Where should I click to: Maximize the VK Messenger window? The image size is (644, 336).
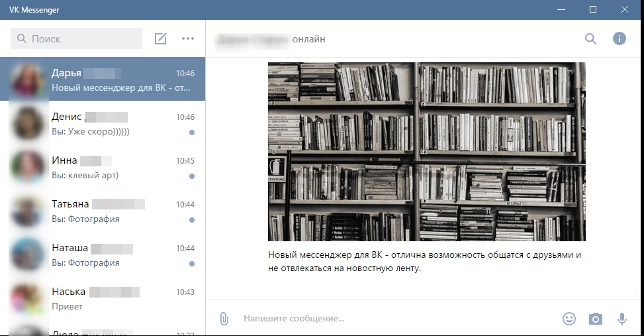(593, 9)
